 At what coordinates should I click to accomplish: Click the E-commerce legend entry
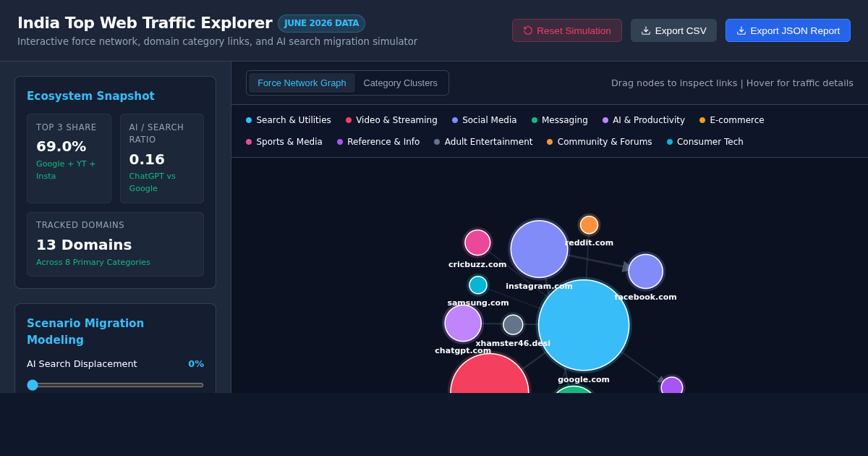732,120
